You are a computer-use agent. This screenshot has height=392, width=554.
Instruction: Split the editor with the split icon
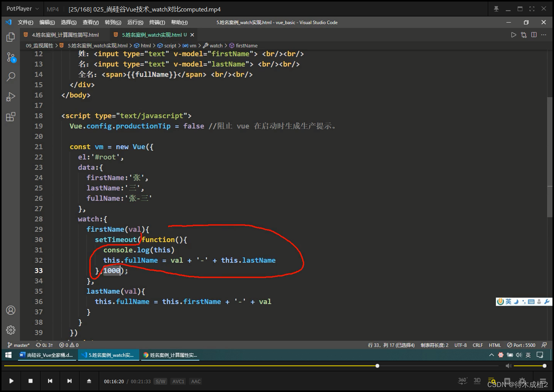tap(534, 35)
